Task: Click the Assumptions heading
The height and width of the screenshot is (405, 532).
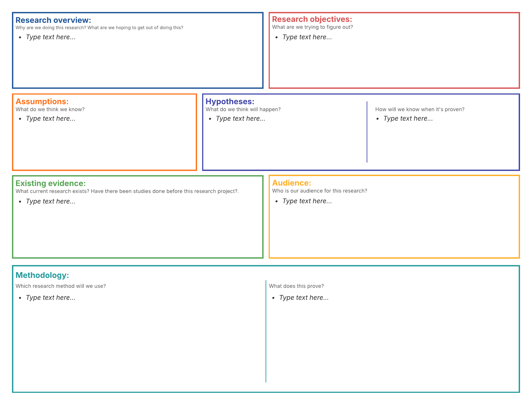Action: tap(42, 101)
